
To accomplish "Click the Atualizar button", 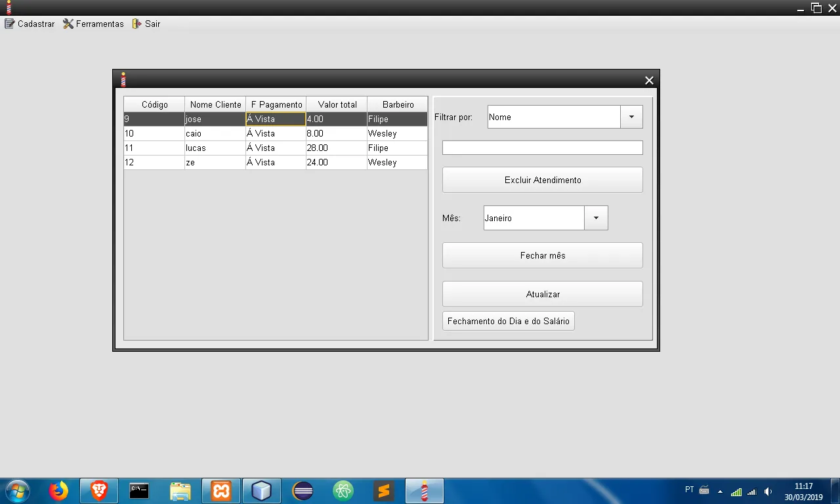I will 543,294.
